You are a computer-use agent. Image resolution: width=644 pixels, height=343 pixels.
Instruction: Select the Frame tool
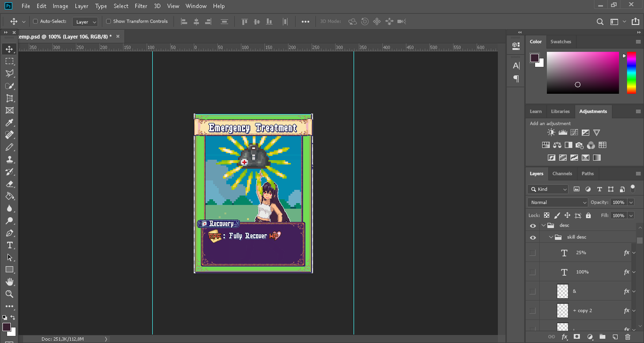[x=9, y=110]
